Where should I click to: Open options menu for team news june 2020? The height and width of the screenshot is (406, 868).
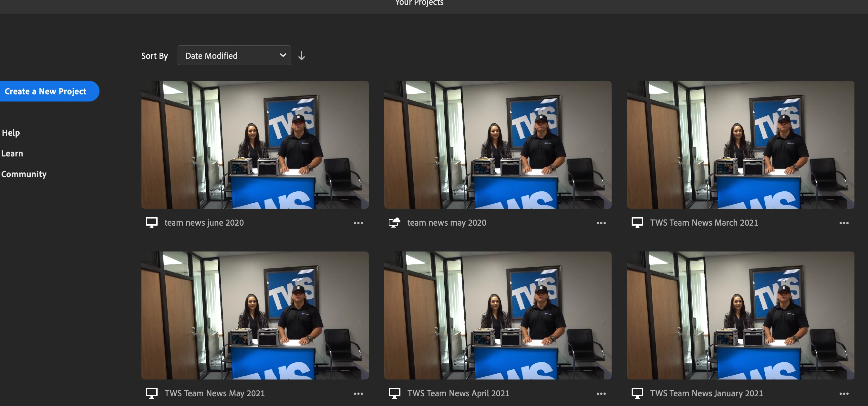coord(358,223)
